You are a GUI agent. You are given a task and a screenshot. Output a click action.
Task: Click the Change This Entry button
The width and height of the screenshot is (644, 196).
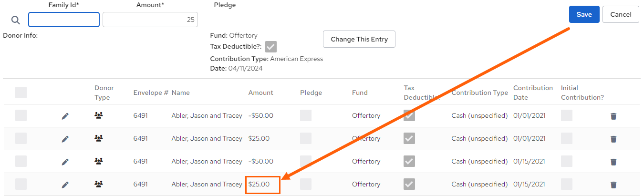359,39
